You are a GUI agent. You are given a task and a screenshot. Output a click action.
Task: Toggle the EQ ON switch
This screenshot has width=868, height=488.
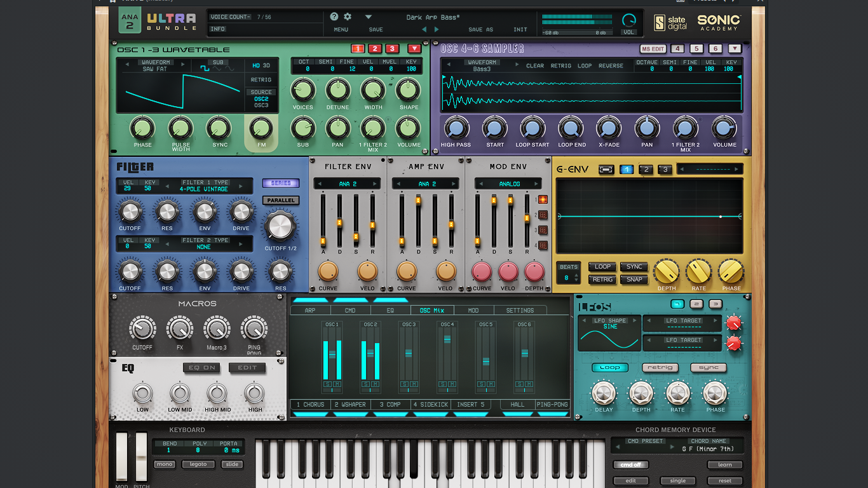pos(201,368)
